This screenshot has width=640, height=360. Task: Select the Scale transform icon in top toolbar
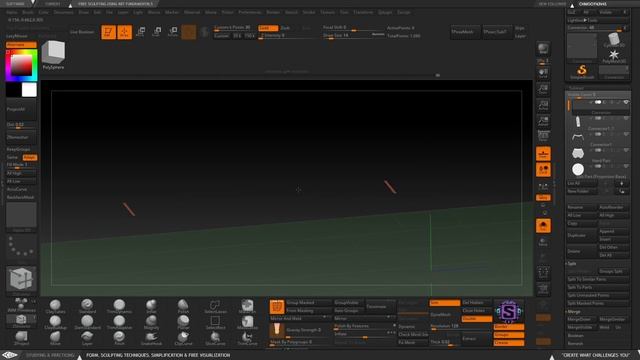click(x=157, y=32)
